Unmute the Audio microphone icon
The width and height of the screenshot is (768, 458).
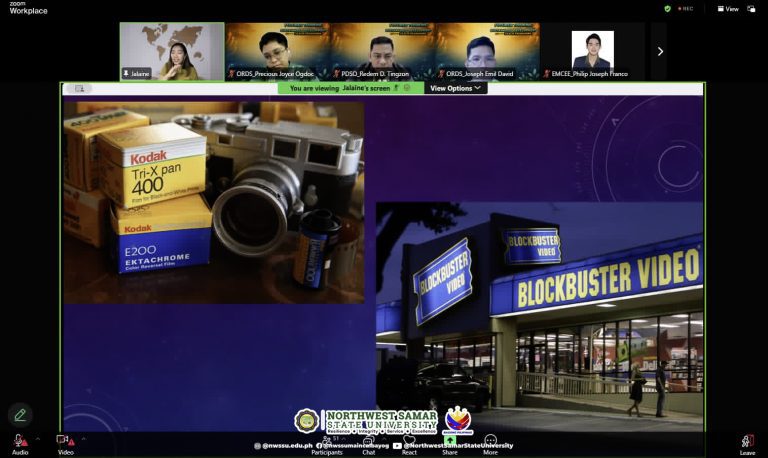point(20,440)
